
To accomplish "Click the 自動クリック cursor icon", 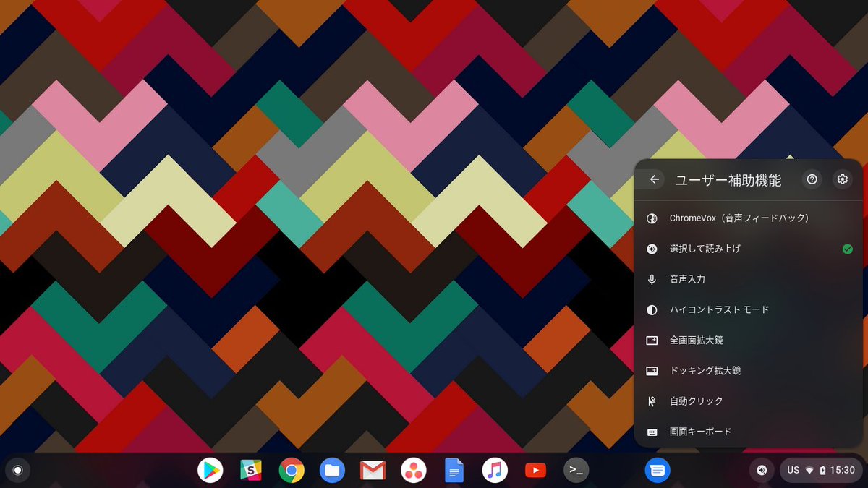I will pos(652,401).
